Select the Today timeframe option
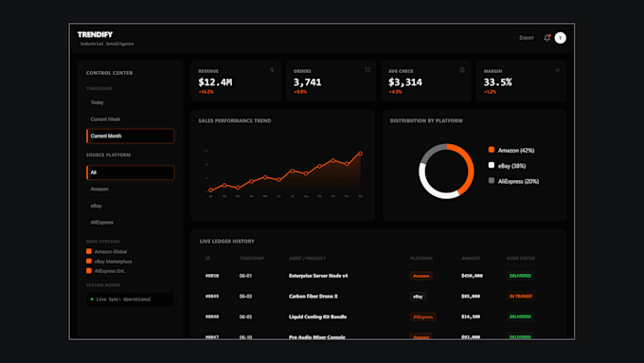Image resolution: width=644 pixels, height=363 pixels. tap(130, 102)
